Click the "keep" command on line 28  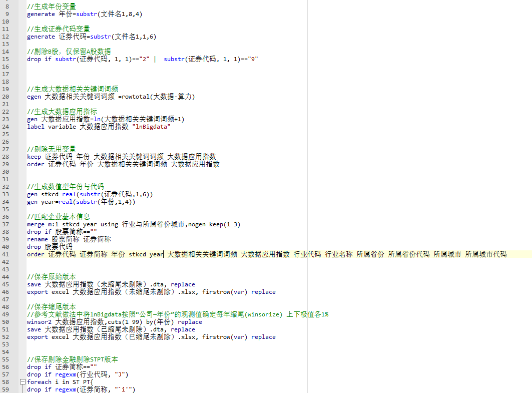tap(34, 157)
